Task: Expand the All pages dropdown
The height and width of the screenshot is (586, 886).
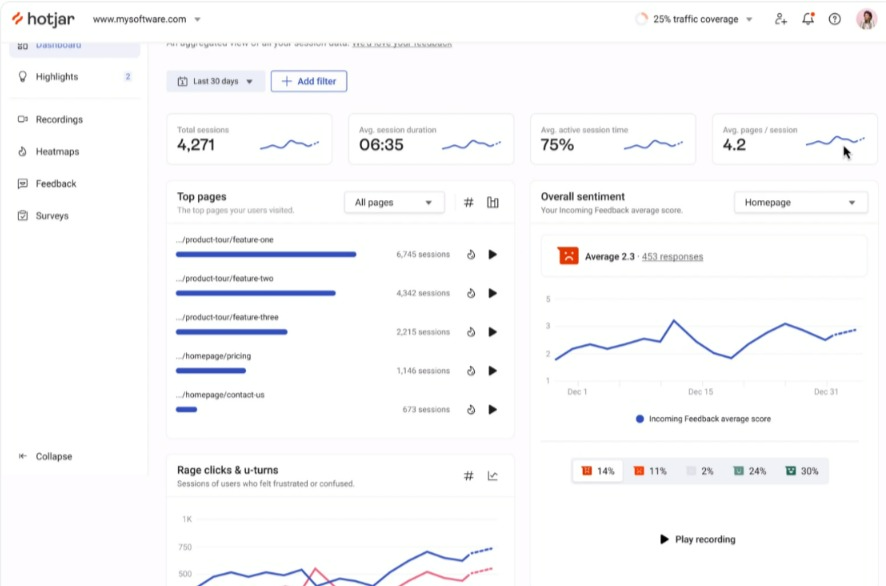Action: pyautogui.click(x=394, y=203)
